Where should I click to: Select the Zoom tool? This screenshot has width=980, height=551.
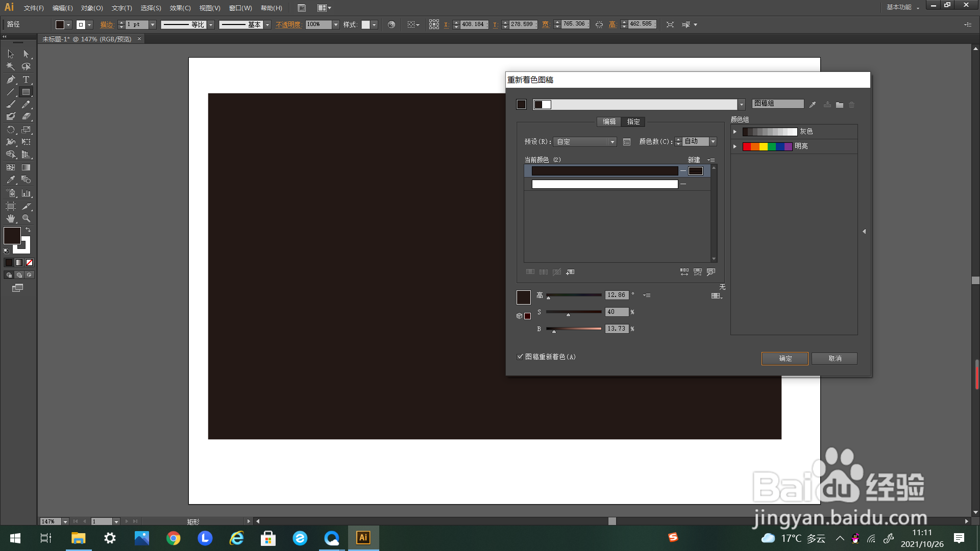[x=26, y=218]
